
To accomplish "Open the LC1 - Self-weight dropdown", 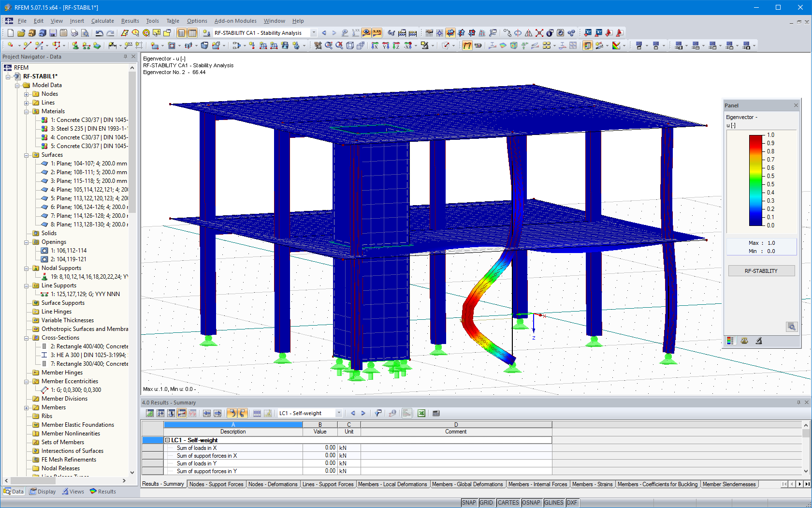I will coord(339,413).
